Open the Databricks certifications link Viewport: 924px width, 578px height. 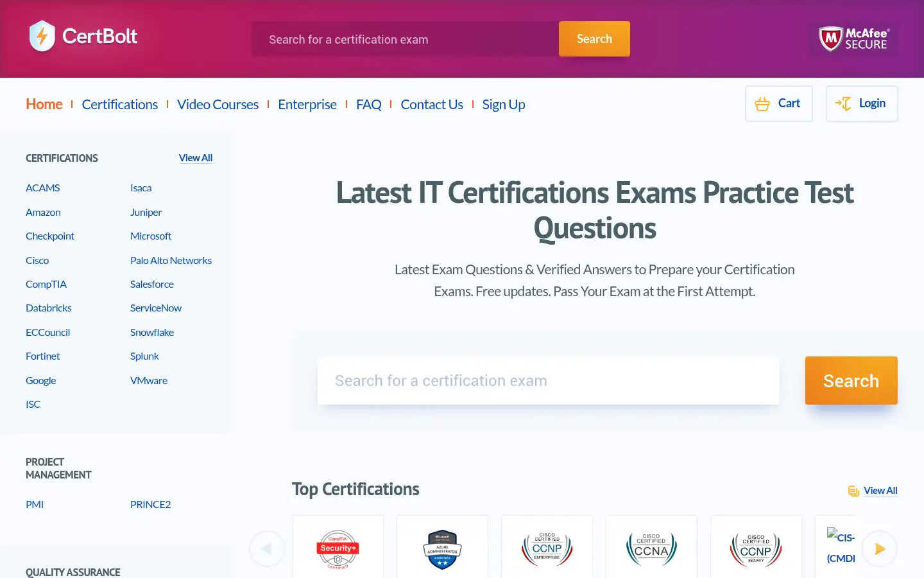[x=49, y=308]
